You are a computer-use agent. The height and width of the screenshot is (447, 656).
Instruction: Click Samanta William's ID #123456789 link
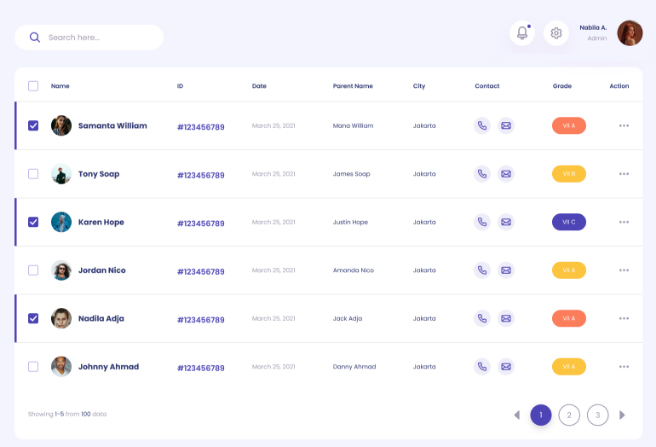click(200, 127)
